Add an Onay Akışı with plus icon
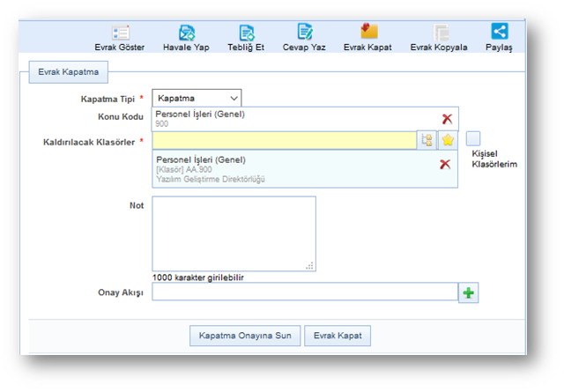Viewport: 564px width, 392px height. click(469, 292)
